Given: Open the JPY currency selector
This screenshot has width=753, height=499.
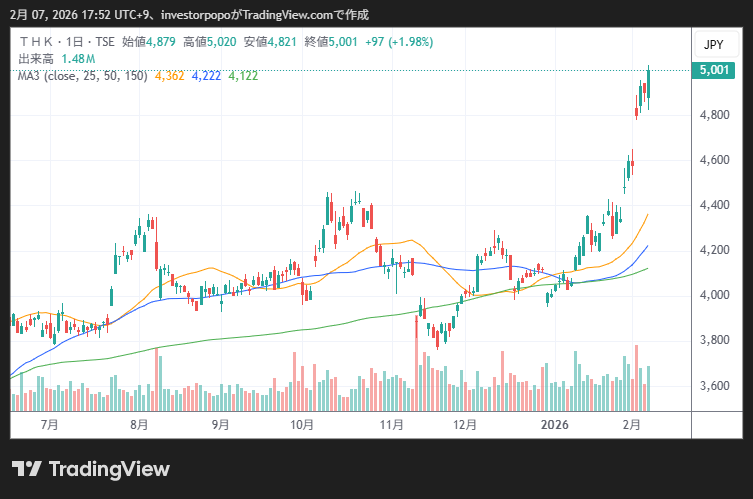Looking at the screenshot, I should pyautogui.click(x=713, y=44).
